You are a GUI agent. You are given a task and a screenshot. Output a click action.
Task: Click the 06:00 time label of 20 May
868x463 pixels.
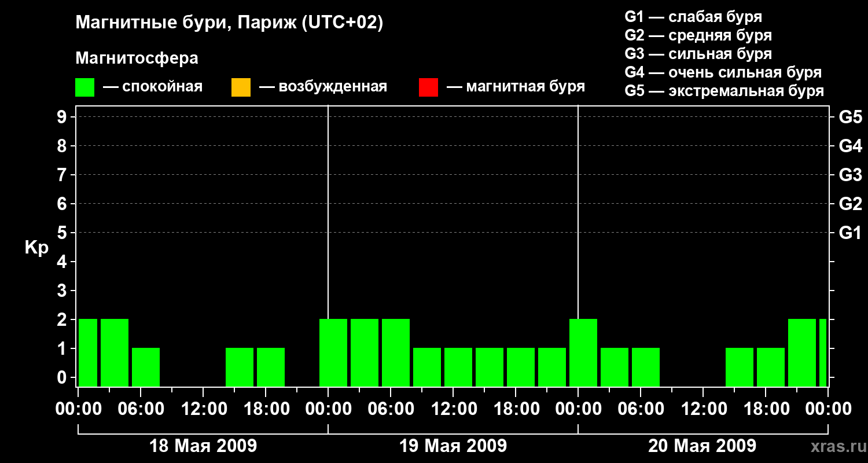[641, 409]
